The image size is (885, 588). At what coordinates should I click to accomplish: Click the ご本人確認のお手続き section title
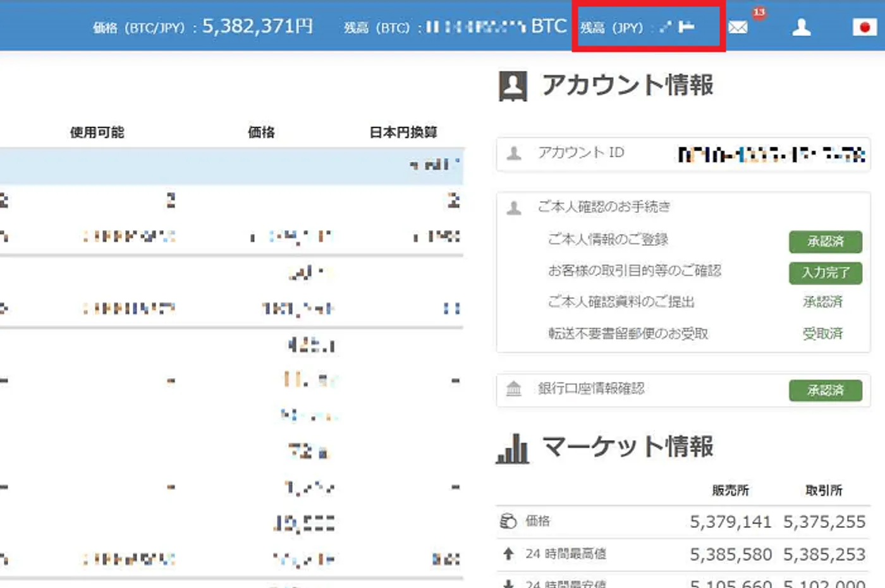[604, 207]
